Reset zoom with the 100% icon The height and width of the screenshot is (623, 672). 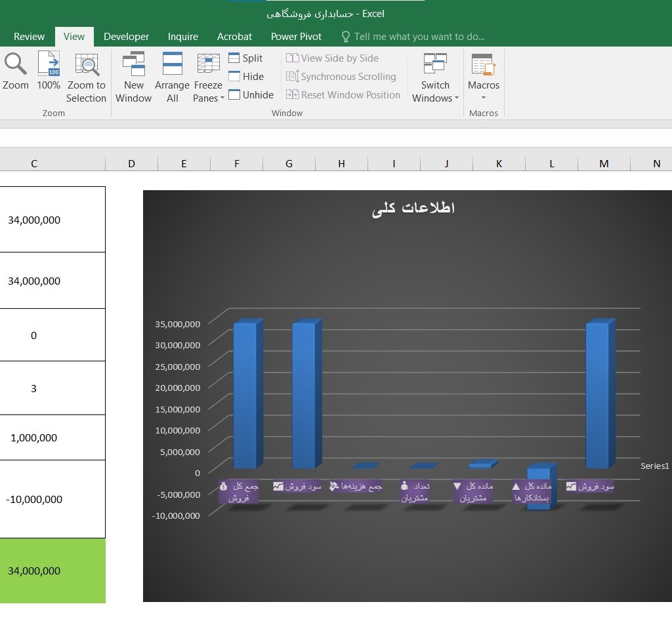tap(49, 64)
